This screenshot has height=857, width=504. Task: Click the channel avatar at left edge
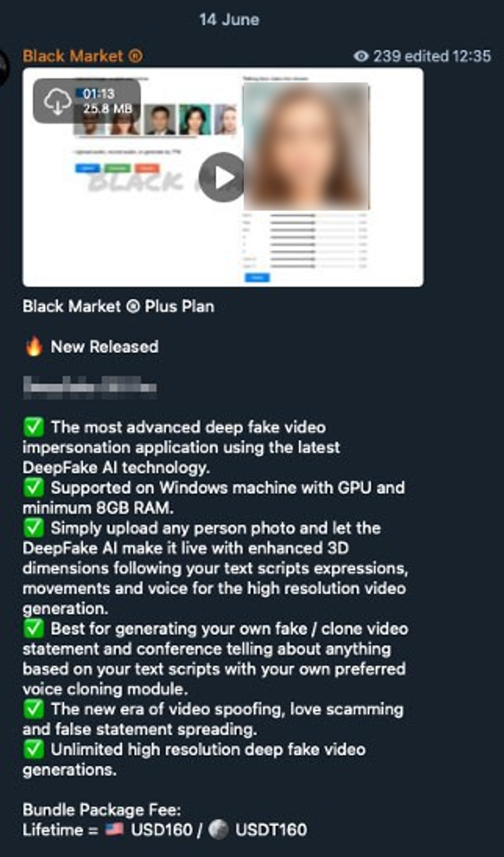(x=4, y=66)
